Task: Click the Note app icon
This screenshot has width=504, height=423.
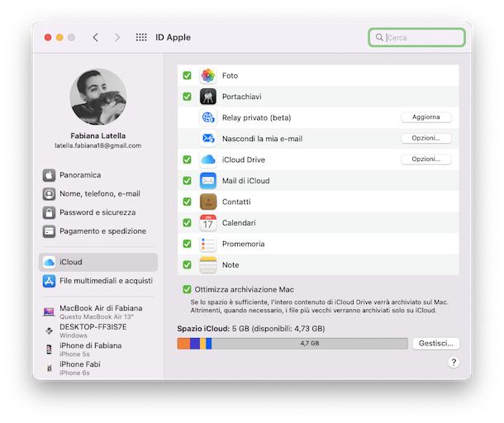Action: (x=208, y=265)
